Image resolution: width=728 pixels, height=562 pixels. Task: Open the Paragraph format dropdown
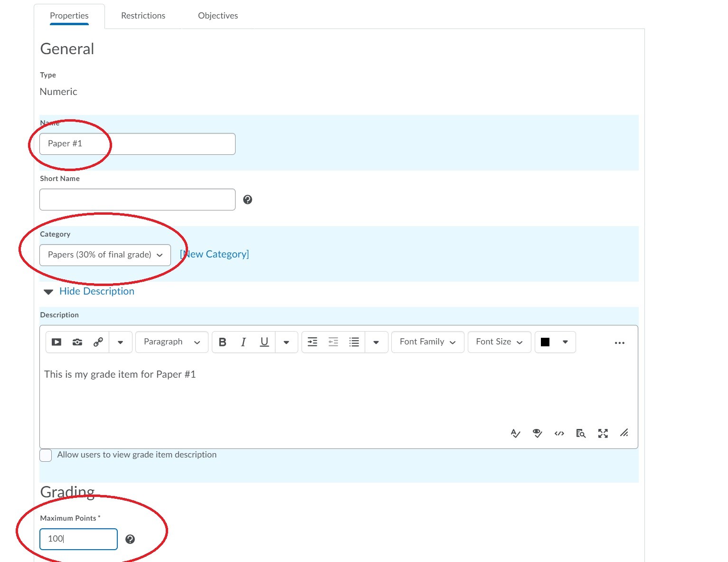172,342
